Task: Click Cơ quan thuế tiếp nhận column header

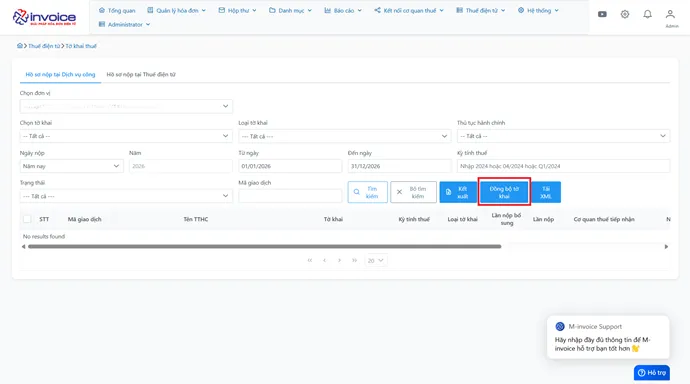Action: click(x=604, y=219)
